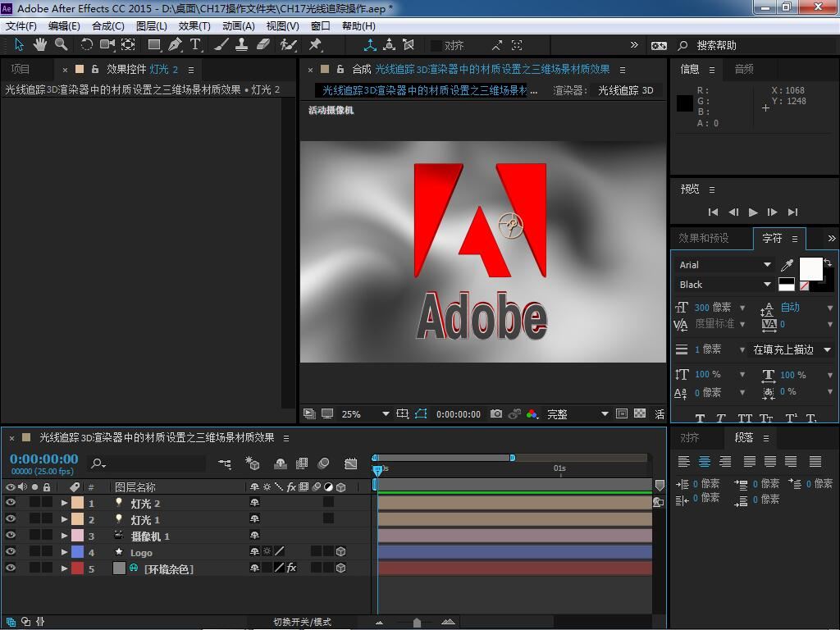
Task: Select the Brush tool
Action: tap(221, 45)
